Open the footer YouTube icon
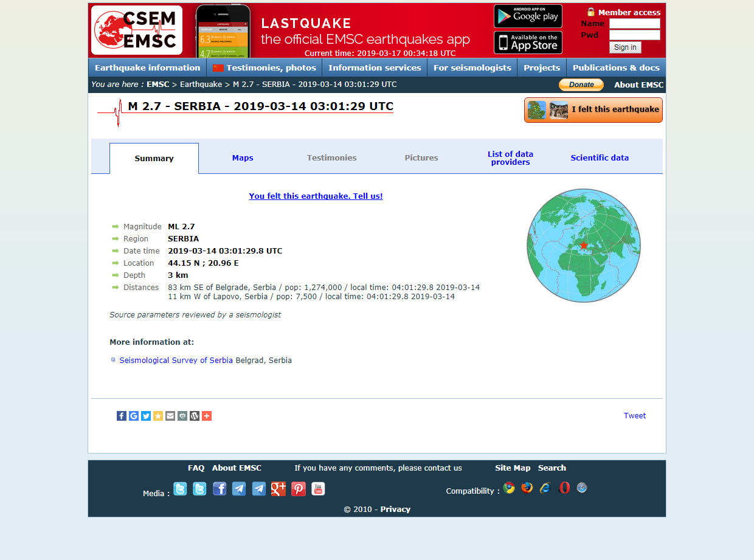 click(x=318, y=489)
